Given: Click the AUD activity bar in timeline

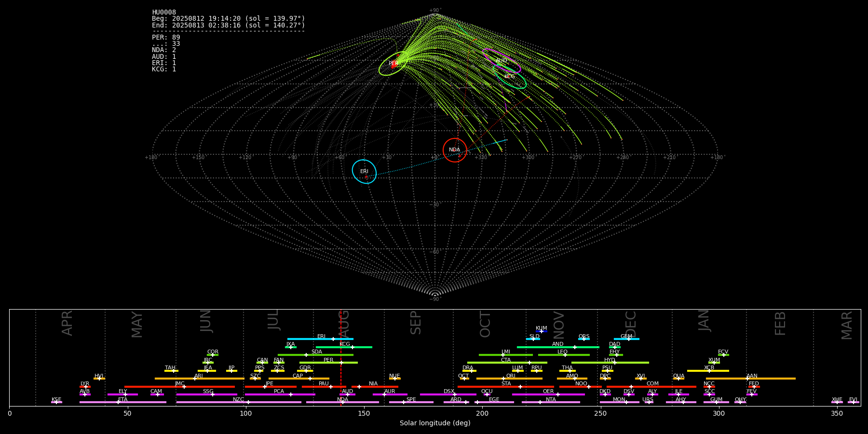Looking at the screenshot, I should [347, 394].
